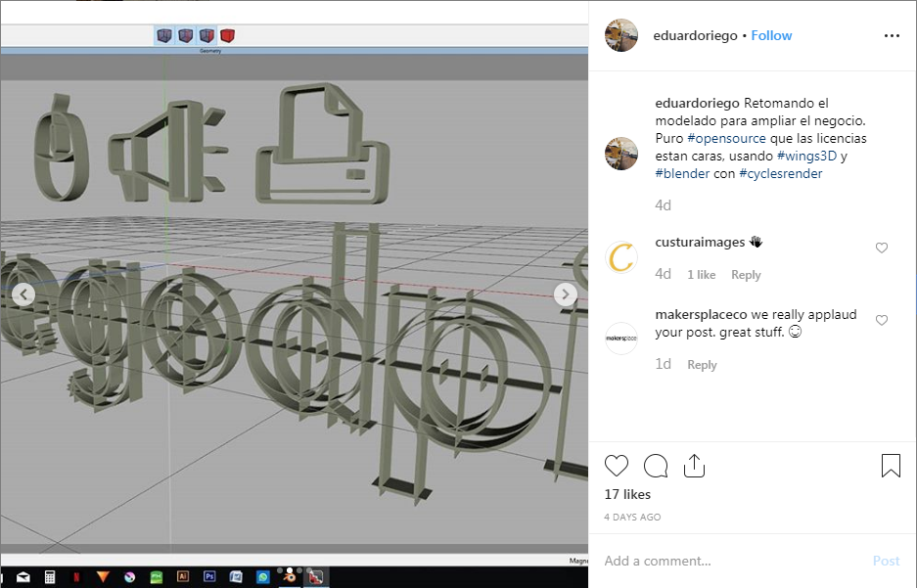Select Wings3D vertex selection mode cube
The width and height of the screenshot is (917, 588).
pyautogui.click(x=164, y=35)
